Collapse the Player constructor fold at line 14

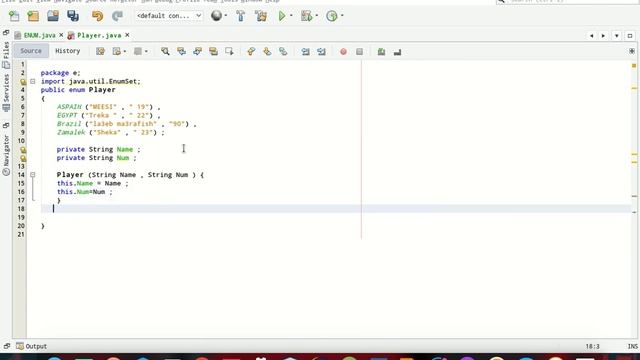point(33,175)
